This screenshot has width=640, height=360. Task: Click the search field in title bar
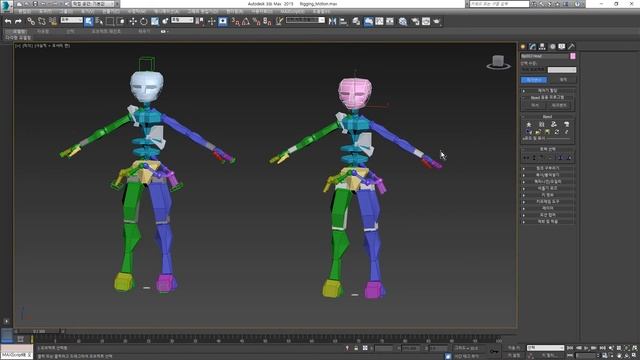(x=499, y=4)
